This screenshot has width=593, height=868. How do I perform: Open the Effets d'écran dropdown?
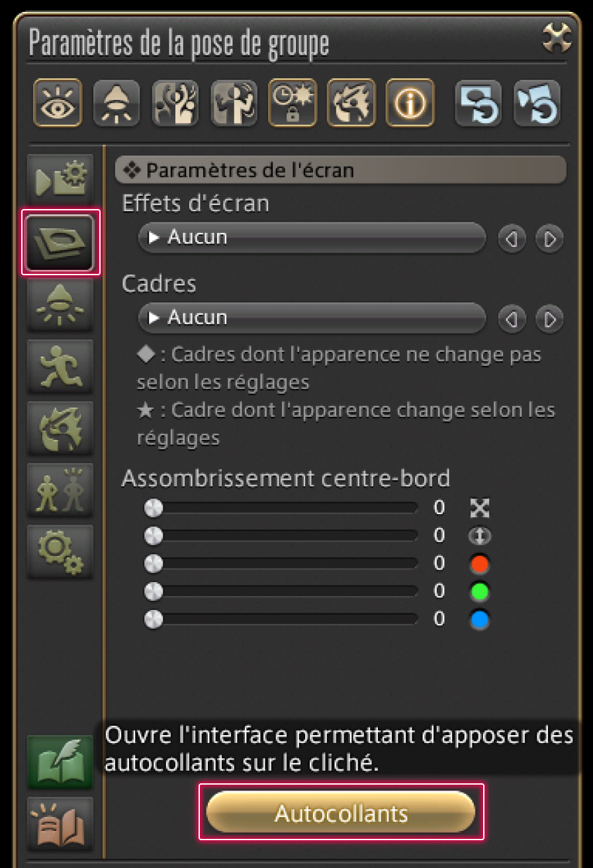(x=312, y=238)
